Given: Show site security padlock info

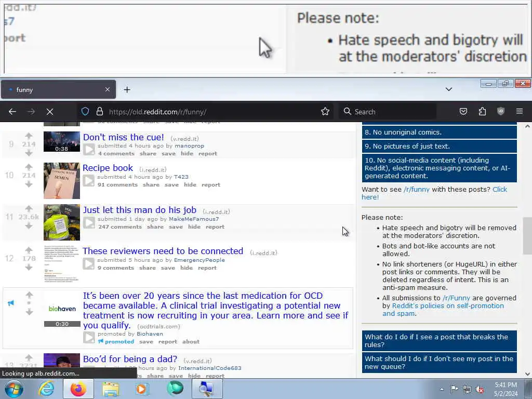Looking at the screenshot, I should (99, 111).
